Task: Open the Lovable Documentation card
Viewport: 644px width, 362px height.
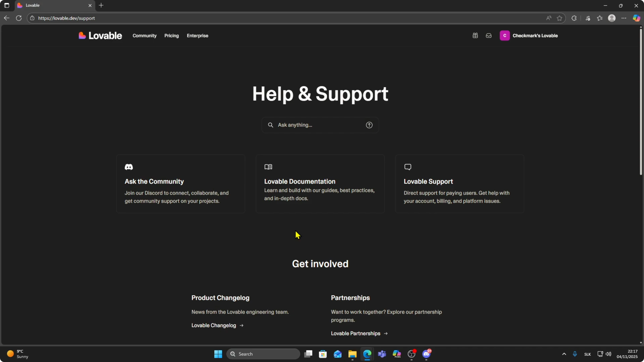Action: (320, 184)
